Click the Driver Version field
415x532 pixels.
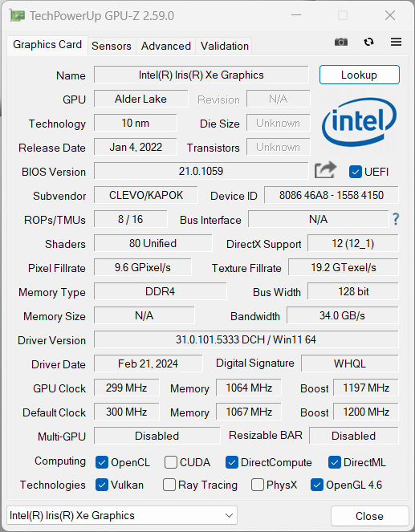coord(246,339)
